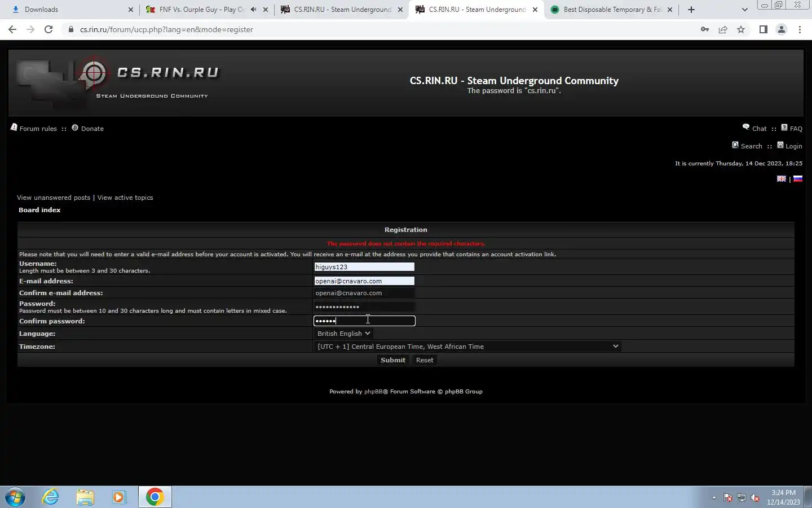Bookmark this page with the star icon
The width and height of the screenshot is (812, 508).
point(741,29)
